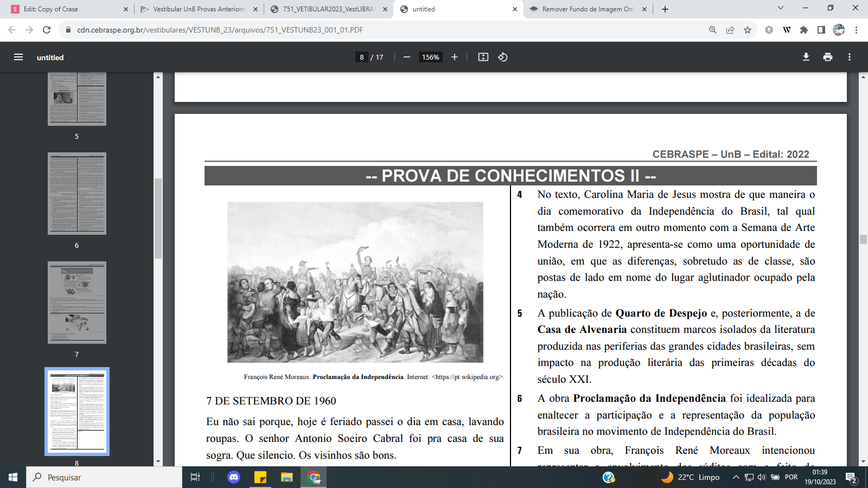The image size is (868, 488).
Task: Reload the current page
Action: pyautogui.click(x=47, y=30)
